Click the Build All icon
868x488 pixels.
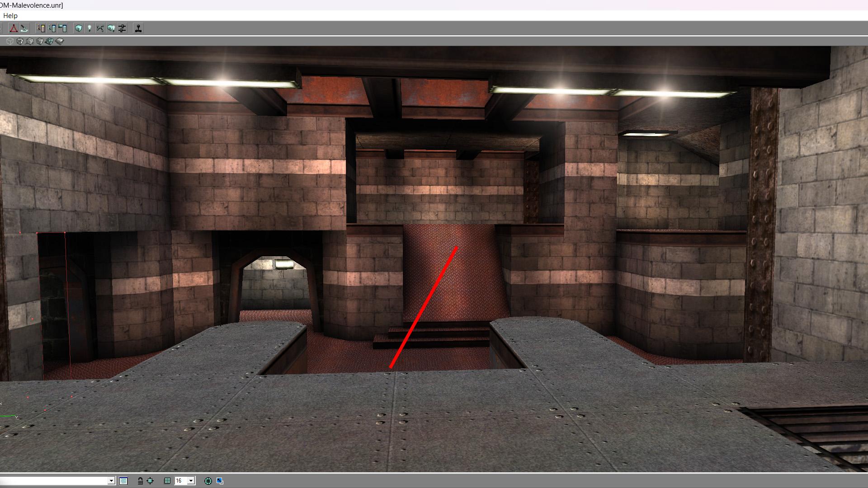(x=111, y=28)
